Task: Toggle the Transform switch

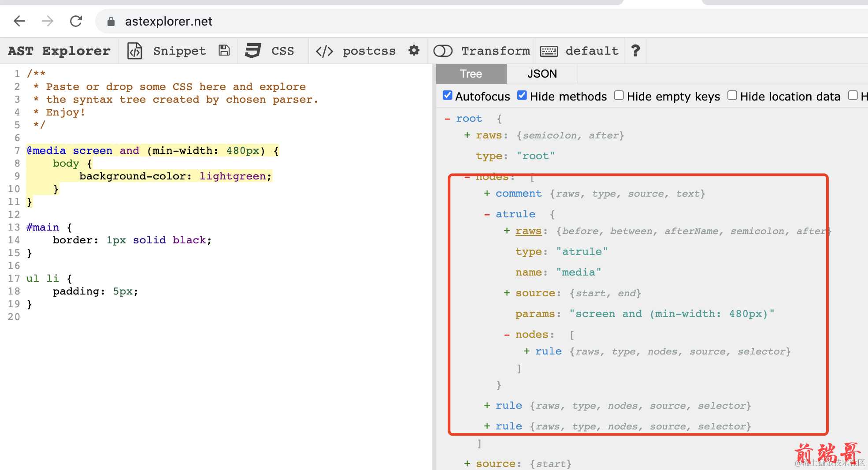Action: 443,51
